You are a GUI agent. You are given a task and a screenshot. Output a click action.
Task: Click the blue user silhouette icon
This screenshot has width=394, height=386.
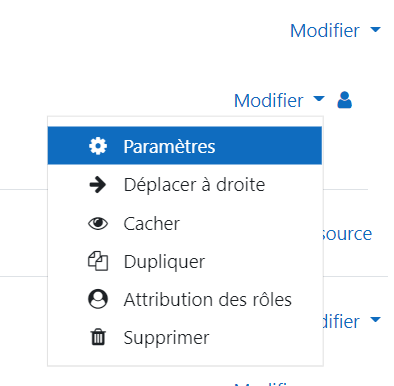[345, 100]
